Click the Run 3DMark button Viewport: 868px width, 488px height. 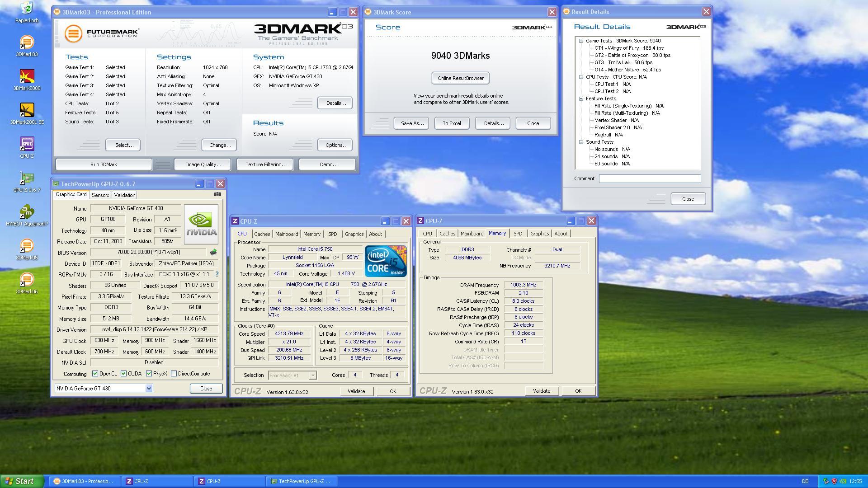pyautogui.click(x=104, y=164)
